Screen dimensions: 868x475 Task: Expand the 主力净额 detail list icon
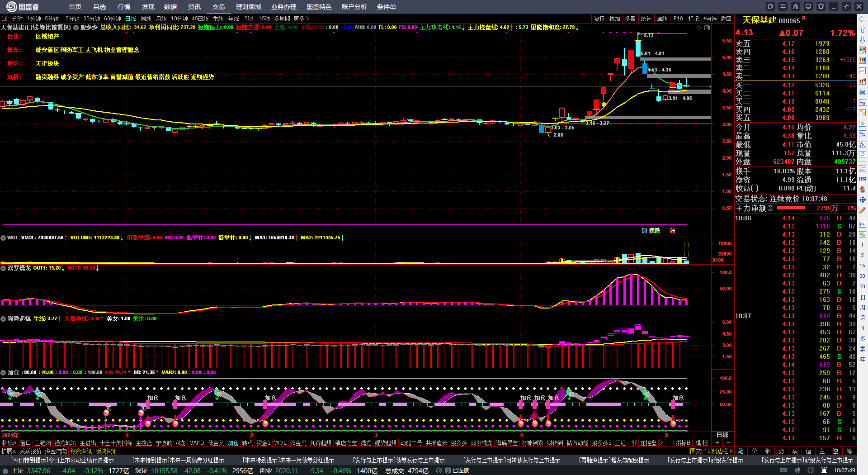(770, 208)
